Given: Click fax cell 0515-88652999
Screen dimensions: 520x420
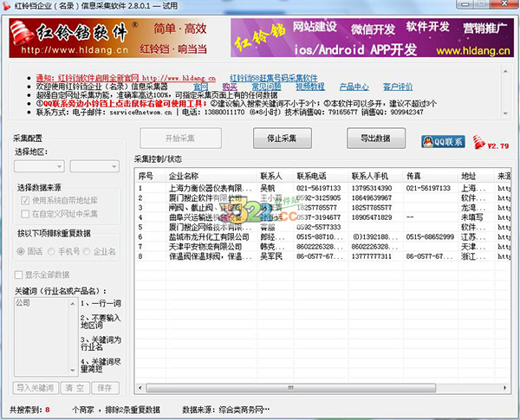Looking at the screenshot, I should coord(430,237).
